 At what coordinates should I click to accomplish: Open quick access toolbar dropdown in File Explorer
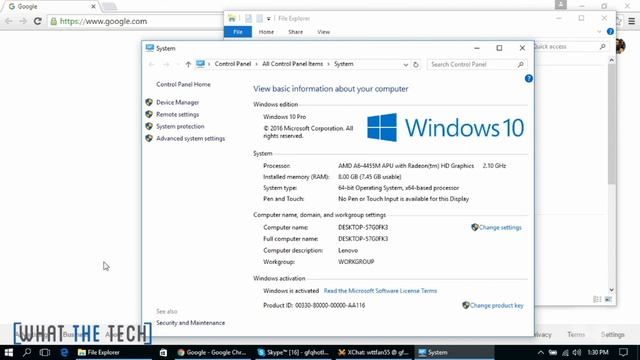tap(269, 19)
